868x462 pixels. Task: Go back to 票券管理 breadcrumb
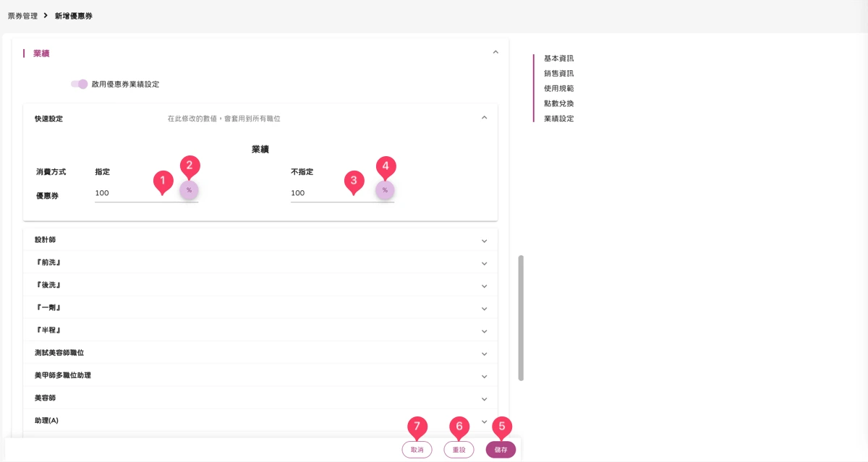tap(22, 16)
